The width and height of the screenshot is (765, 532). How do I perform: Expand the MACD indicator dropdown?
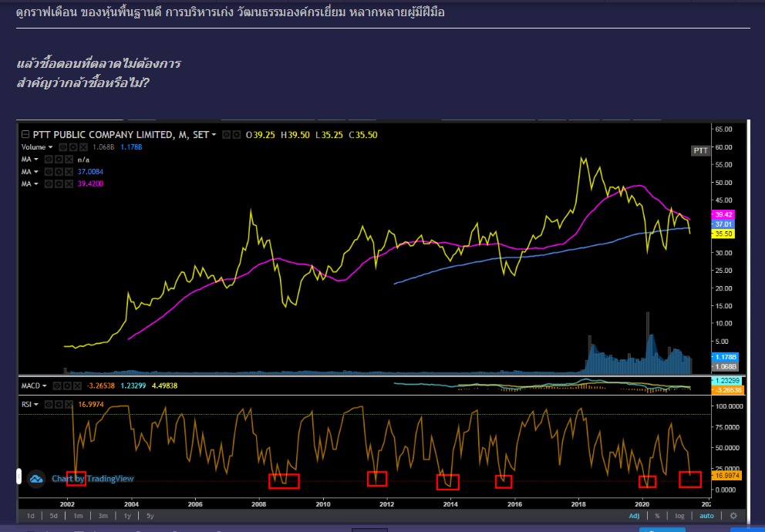pyautogui.click(x=45, y=386)
